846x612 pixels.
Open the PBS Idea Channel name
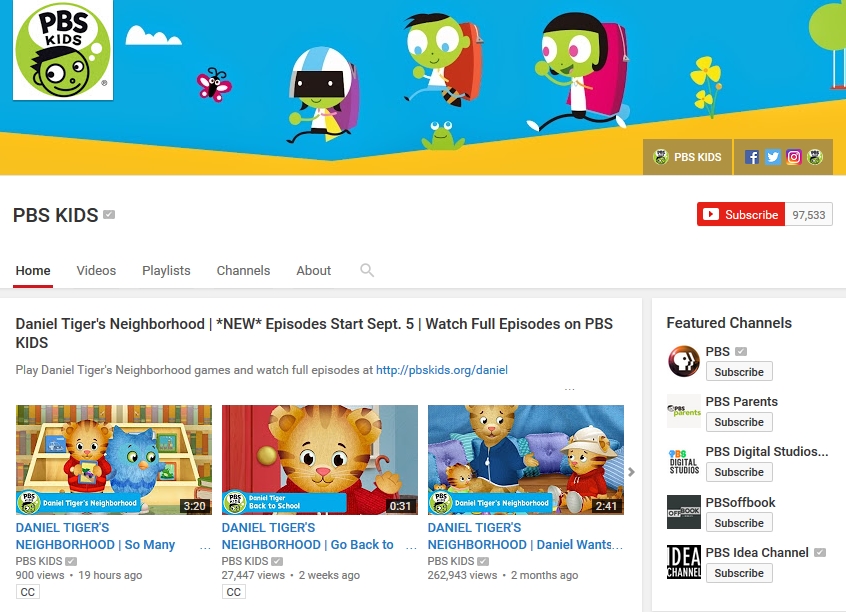point(757,553)
